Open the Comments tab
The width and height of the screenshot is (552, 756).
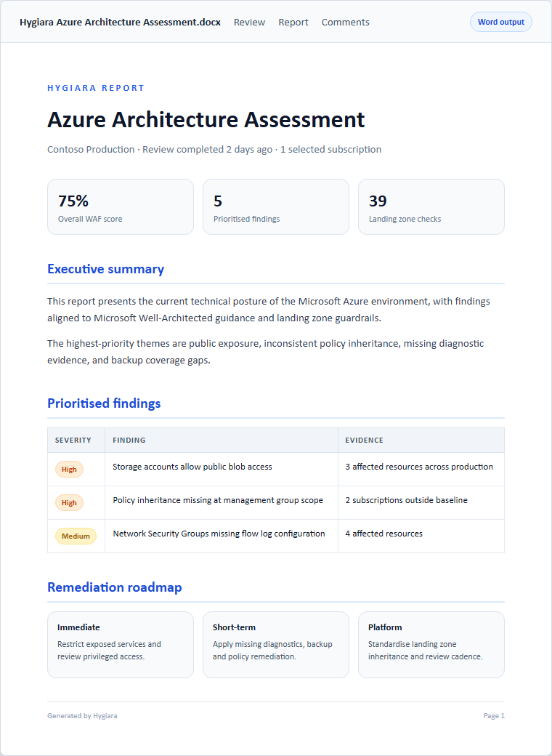click(345, 23)
